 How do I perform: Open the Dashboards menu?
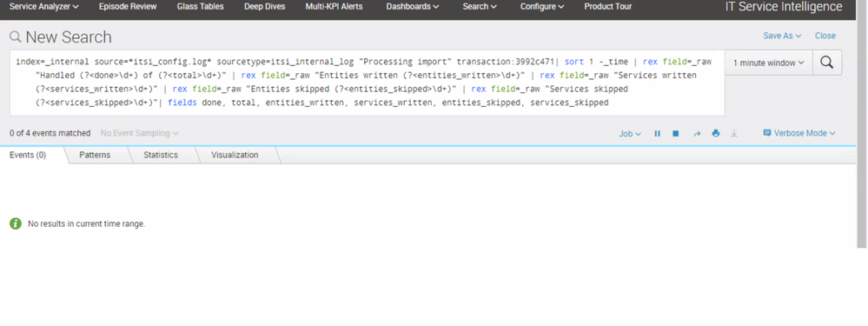(x=413, y=7)
